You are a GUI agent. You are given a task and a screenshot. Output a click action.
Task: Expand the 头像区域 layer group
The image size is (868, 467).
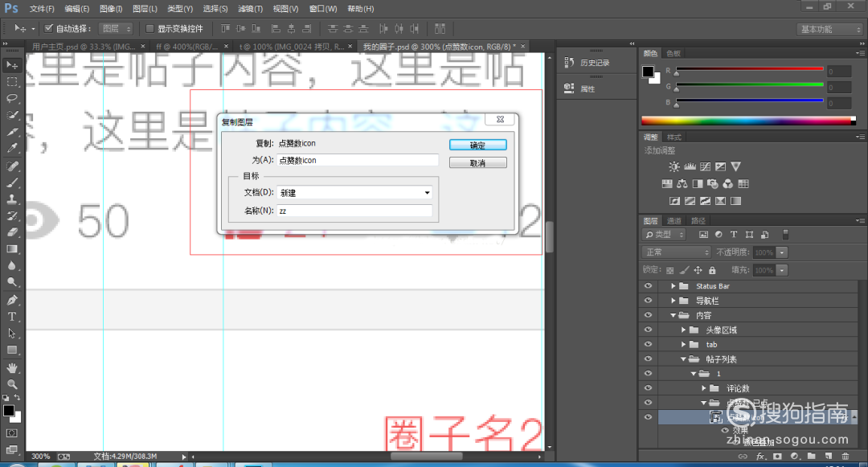coord(683,330)
